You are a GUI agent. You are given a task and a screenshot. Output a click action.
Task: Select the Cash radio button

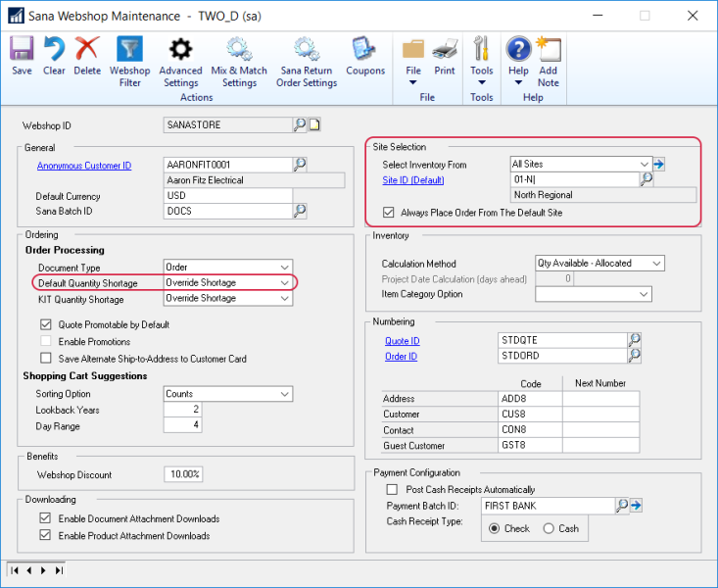pyautogui.click(x=549, y=528)
